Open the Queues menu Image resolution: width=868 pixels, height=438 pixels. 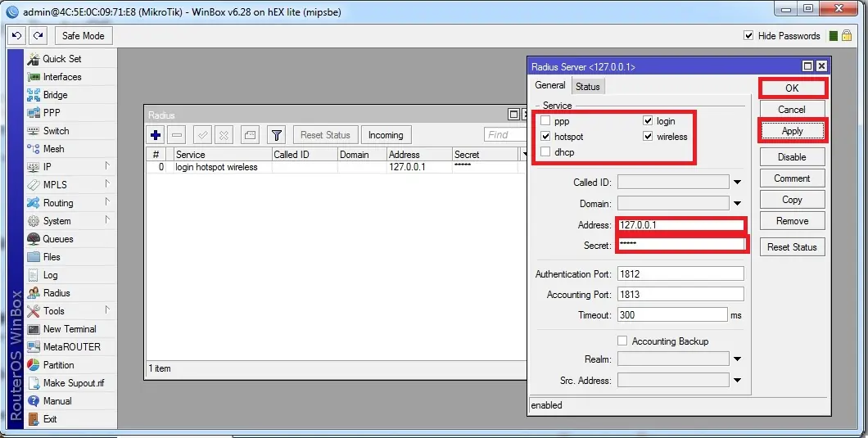57,239
